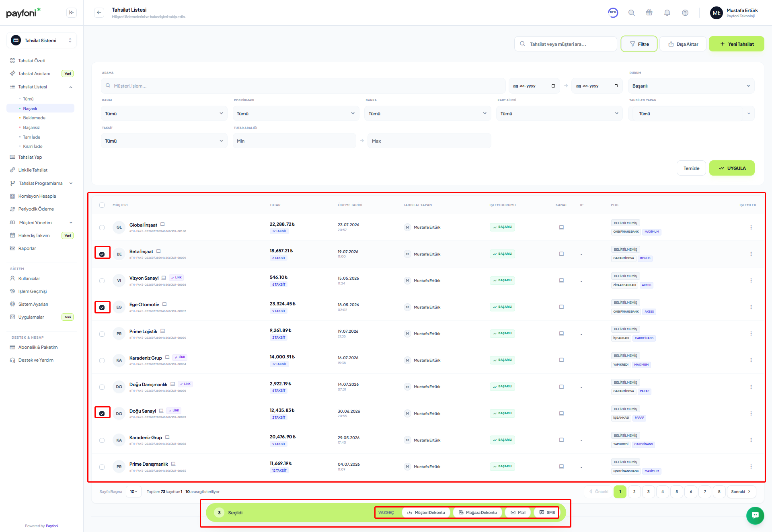
Task: Click the UYGULA apply button
Action: 732,168
